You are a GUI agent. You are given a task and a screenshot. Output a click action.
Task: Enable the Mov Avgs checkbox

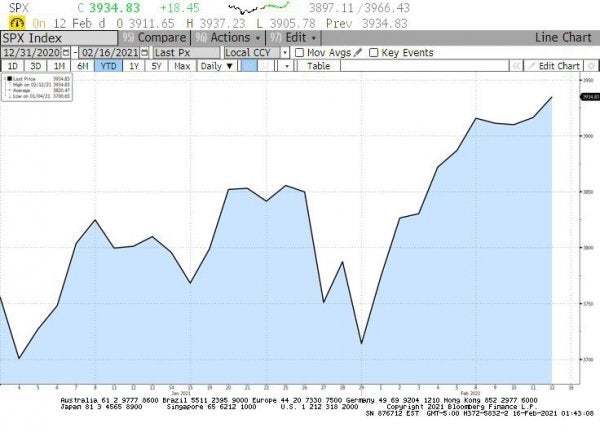[300, 52]
